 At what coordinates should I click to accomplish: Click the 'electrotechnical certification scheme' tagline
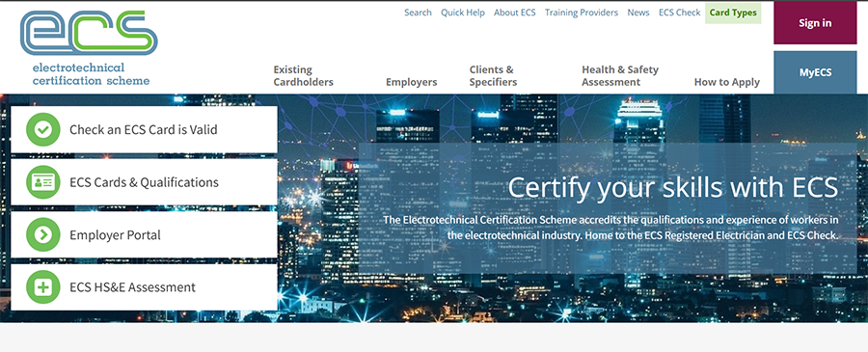(91, 74)
